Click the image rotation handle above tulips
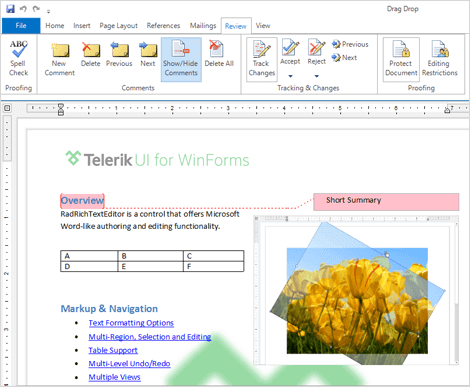The width and height of the screenshot is (470, 387). pos(387,255)
